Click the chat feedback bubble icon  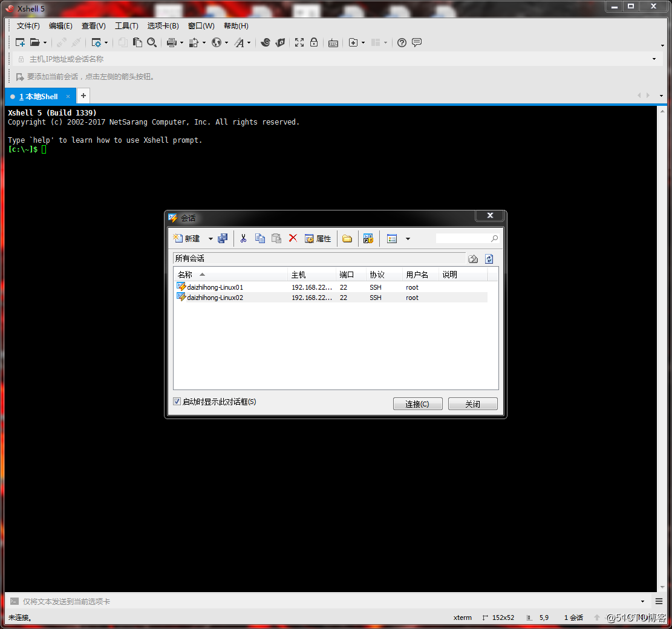point(417,42)
